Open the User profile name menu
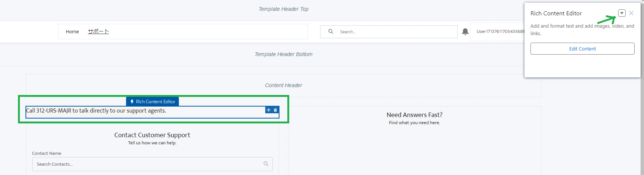The image size is (644, 175). [501, 31]
